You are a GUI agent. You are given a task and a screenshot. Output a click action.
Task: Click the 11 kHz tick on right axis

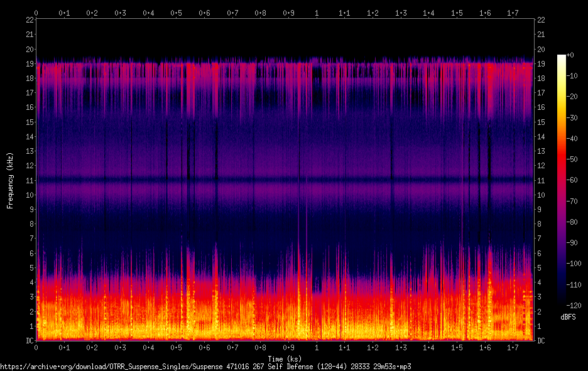pos(541,181)
